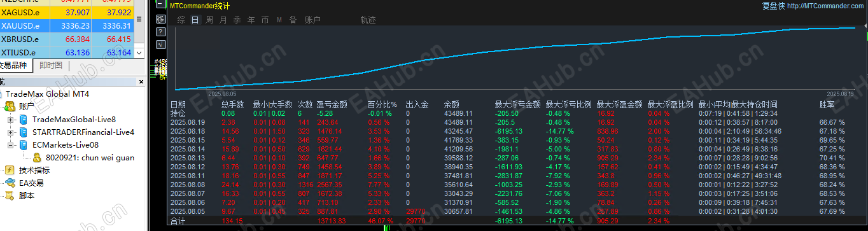Switch to the 周 weekly statistics tab
868x231 pixels.
209,20
